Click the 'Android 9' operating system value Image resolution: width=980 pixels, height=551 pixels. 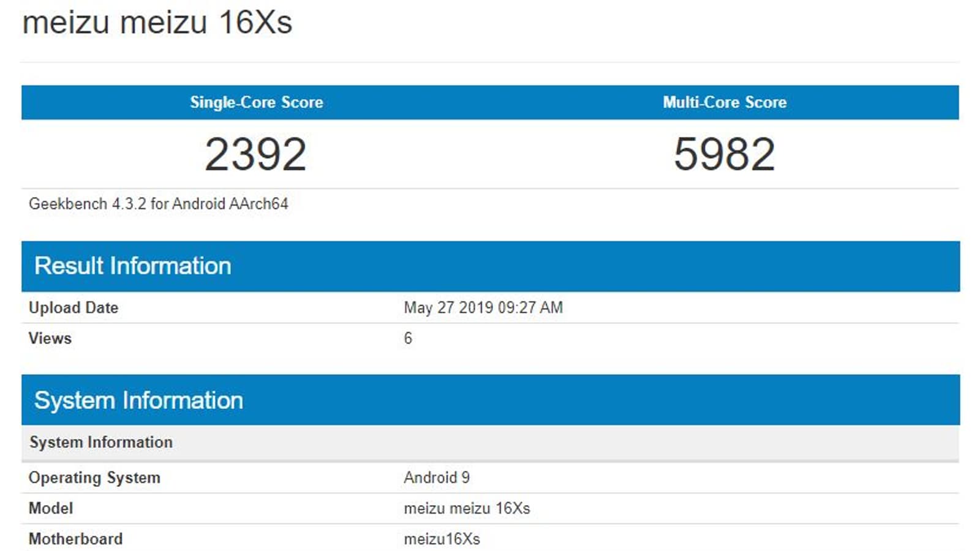tap(437, 478)
